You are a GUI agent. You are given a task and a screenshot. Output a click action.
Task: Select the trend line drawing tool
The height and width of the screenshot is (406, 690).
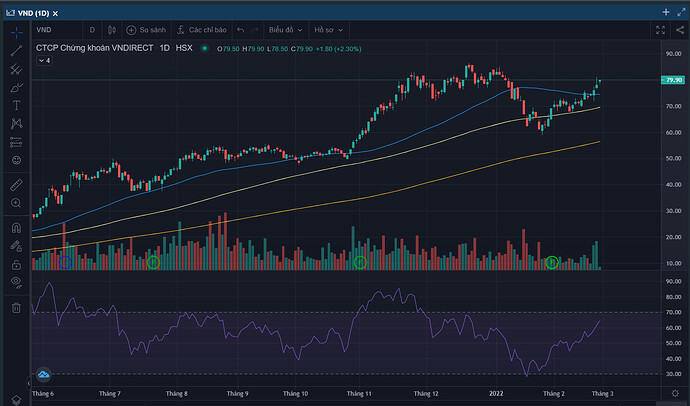point(16,51)
